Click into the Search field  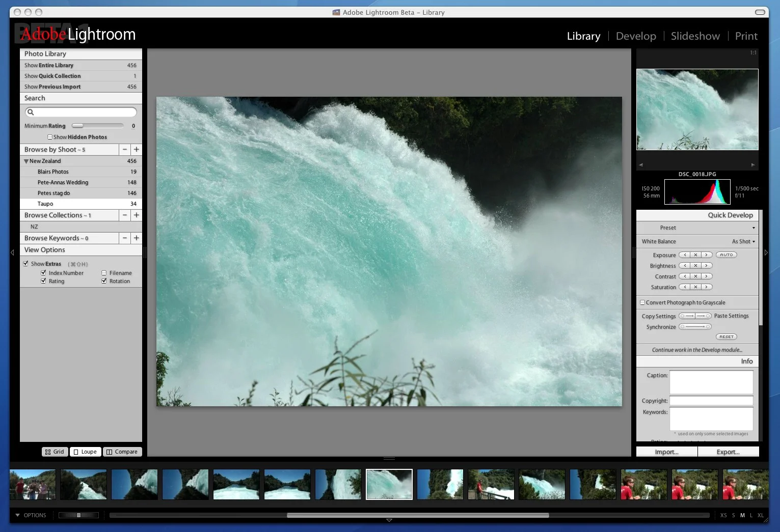[x=81, y=112]
